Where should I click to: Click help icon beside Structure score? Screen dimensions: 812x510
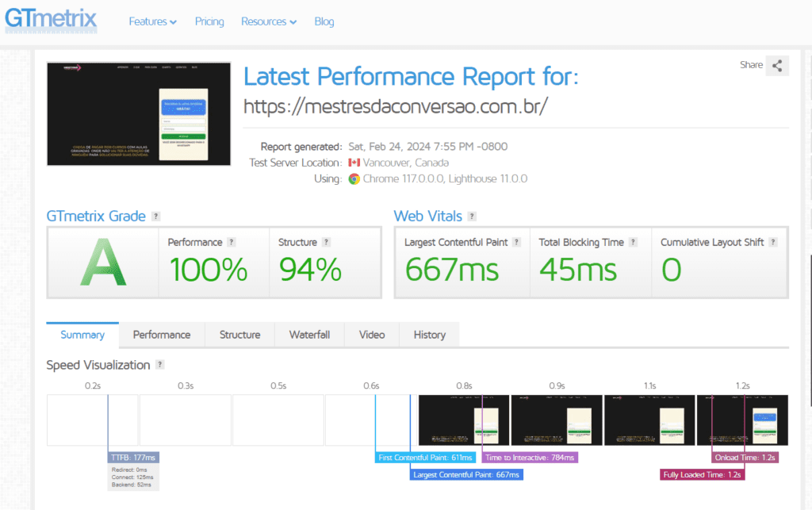(x=326, y=243)
